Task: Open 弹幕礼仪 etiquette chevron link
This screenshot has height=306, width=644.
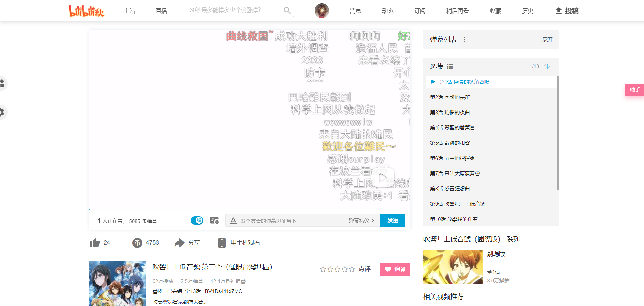Action: coord(361,221)
